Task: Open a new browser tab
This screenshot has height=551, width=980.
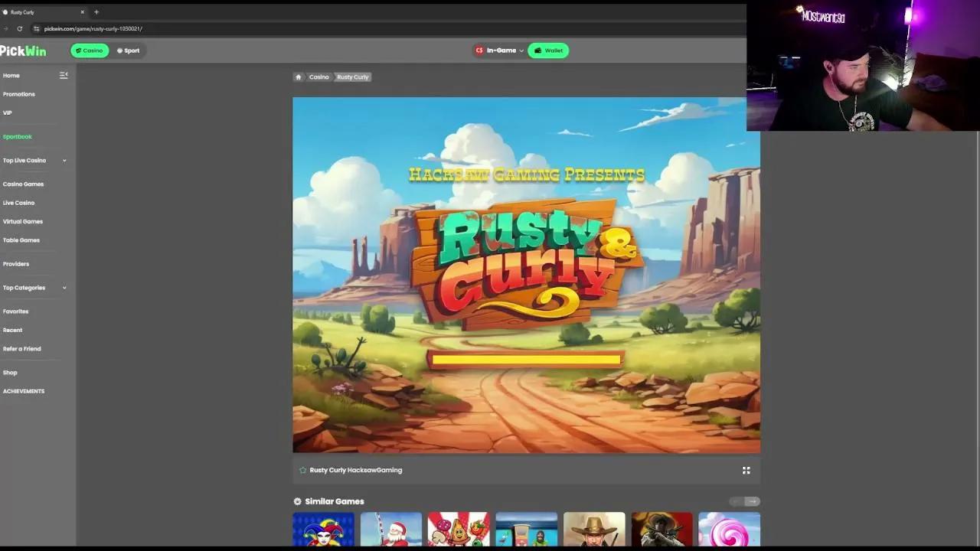Action: 96,12
